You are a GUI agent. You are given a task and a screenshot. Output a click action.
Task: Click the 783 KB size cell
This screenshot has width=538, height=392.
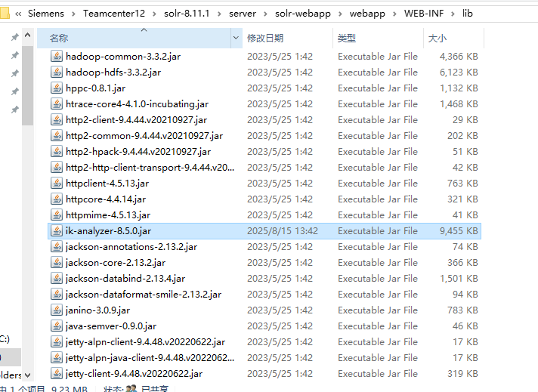coord(462,310)
